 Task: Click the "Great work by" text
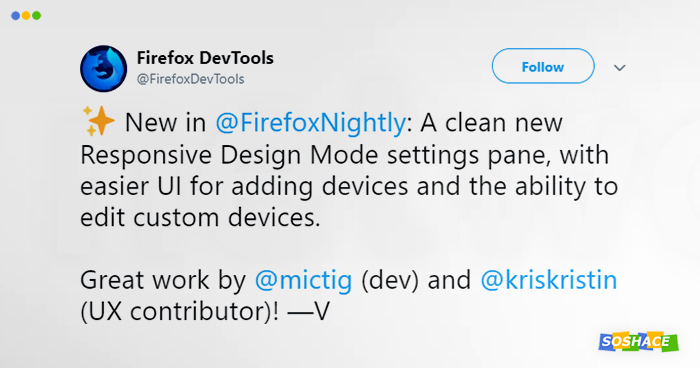coord(163,281)
